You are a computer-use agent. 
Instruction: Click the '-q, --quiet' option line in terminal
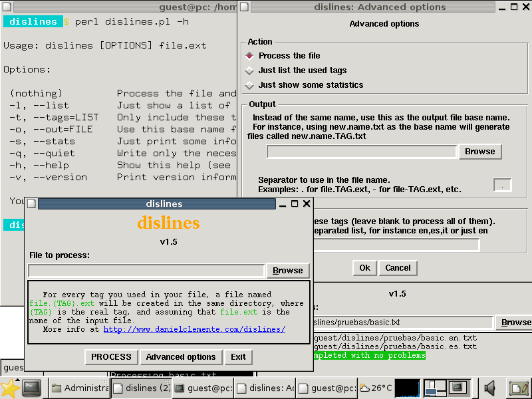[x=123, y=154]
